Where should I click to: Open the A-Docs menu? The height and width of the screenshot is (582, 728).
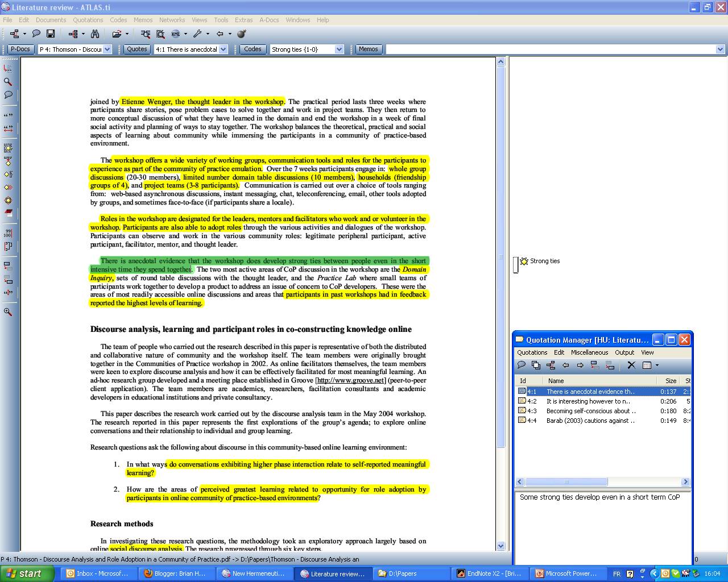tap(269, 20)
